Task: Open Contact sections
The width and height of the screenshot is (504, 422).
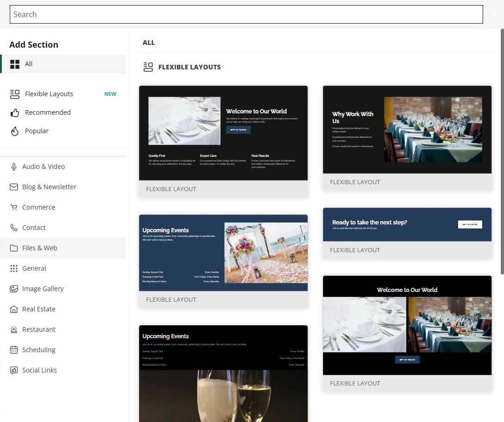Action: pos(63,228)
